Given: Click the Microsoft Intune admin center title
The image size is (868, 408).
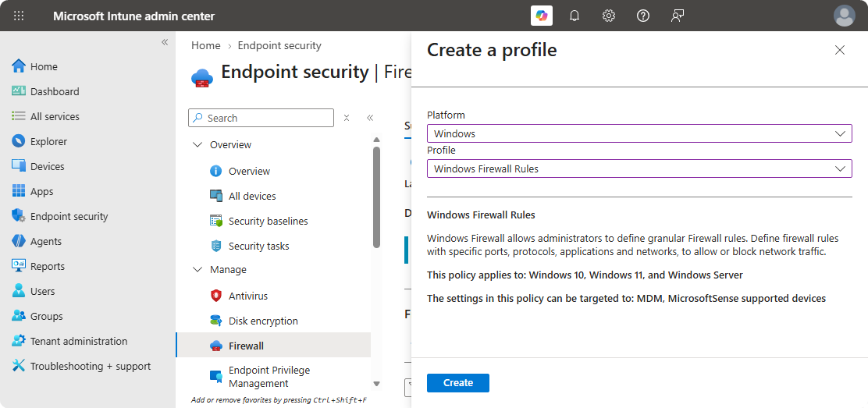Looking at the screenshot, I should (134, 16).
